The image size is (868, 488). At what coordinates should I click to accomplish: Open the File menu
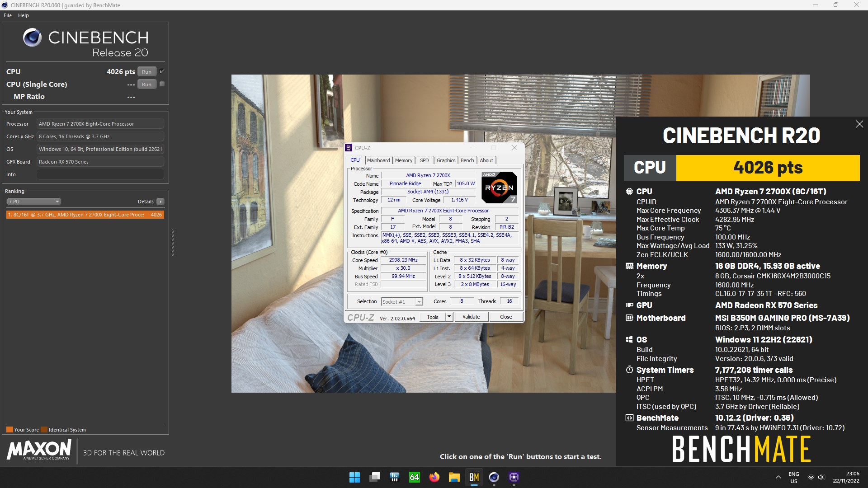click(x=8, y=15)
